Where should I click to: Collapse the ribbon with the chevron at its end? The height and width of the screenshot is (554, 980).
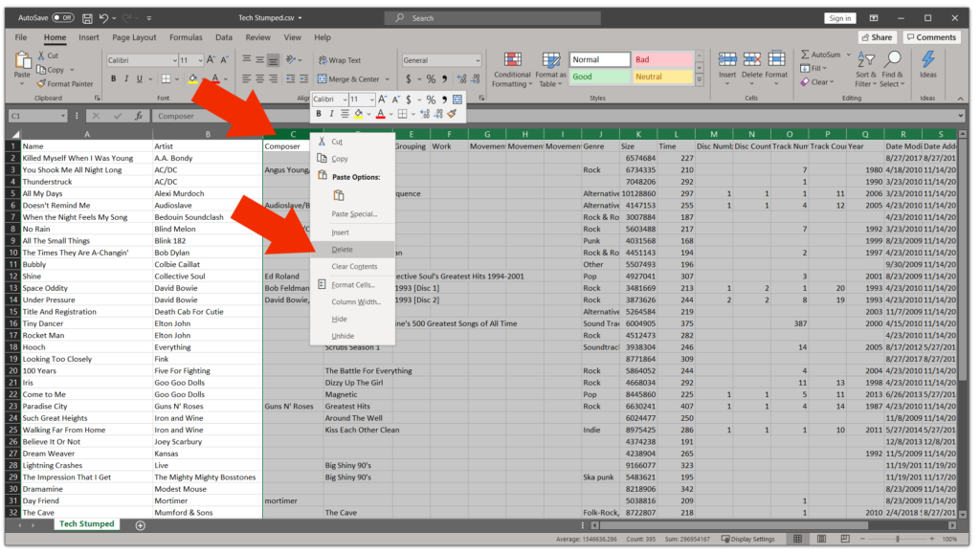[960, 98]
